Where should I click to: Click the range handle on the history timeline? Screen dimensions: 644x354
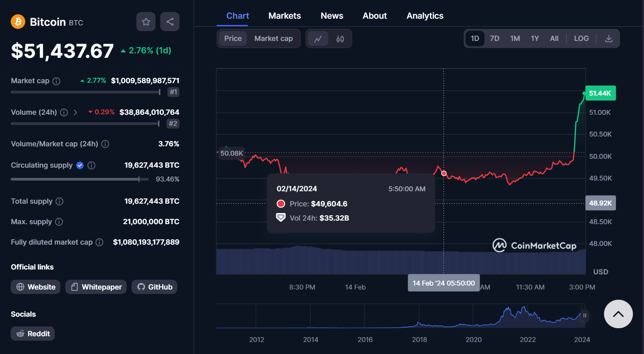tap(584, 315)
